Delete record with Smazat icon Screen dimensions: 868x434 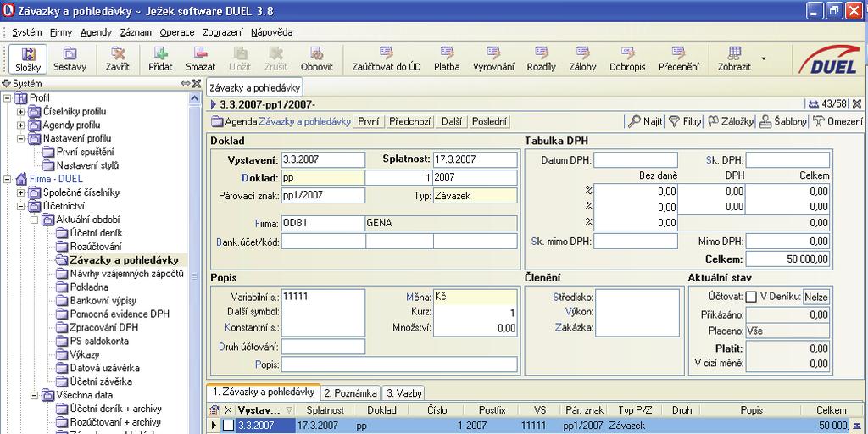click(x=200, y=59)
